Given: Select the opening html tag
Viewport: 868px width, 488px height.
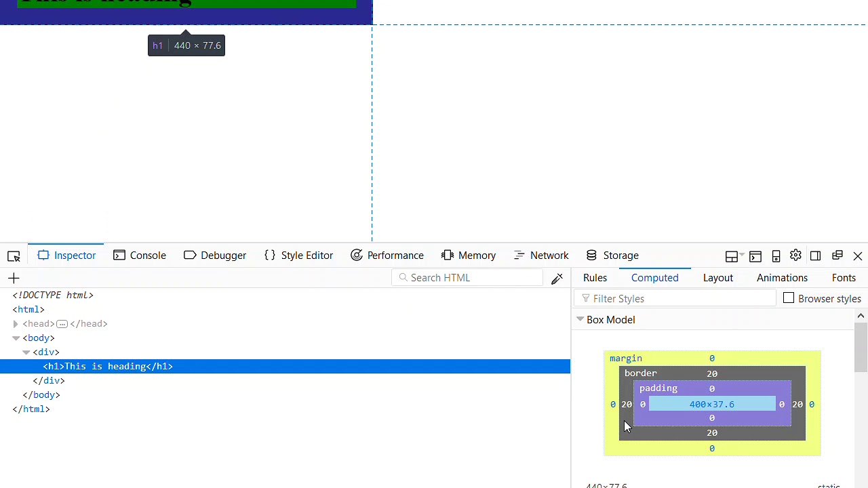Looking at the screenshot, I should click(x=28, y=310).
